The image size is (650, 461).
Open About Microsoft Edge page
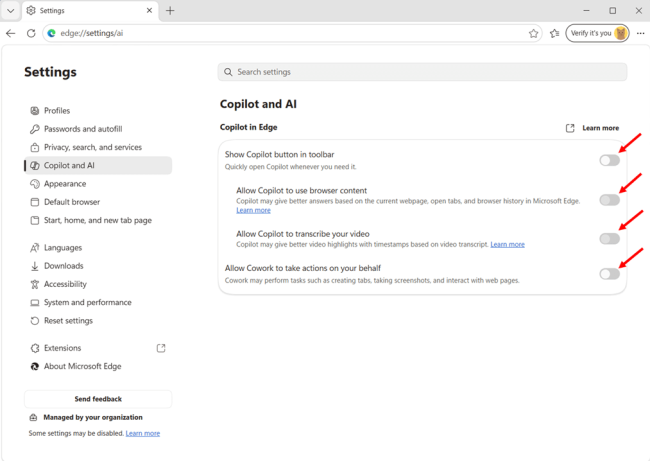click(98, 366)
